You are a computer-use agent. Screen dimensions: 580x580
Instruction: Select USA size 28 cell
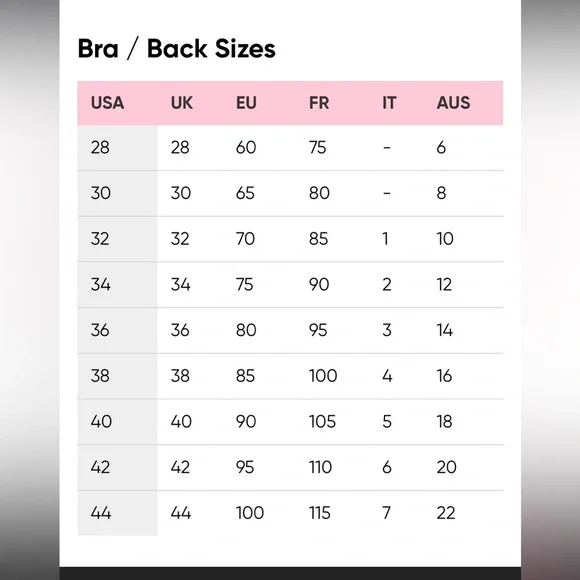[x=100, y=148]
